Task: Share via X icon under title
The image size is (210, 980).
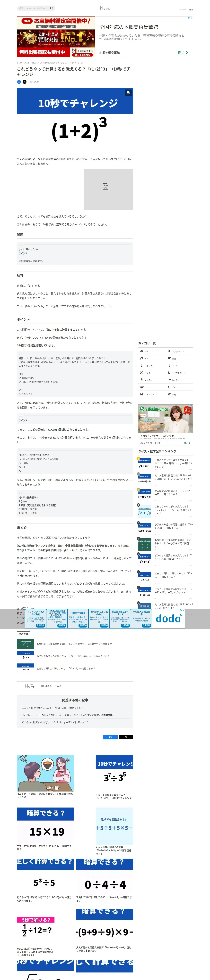Action: point(24,82)
